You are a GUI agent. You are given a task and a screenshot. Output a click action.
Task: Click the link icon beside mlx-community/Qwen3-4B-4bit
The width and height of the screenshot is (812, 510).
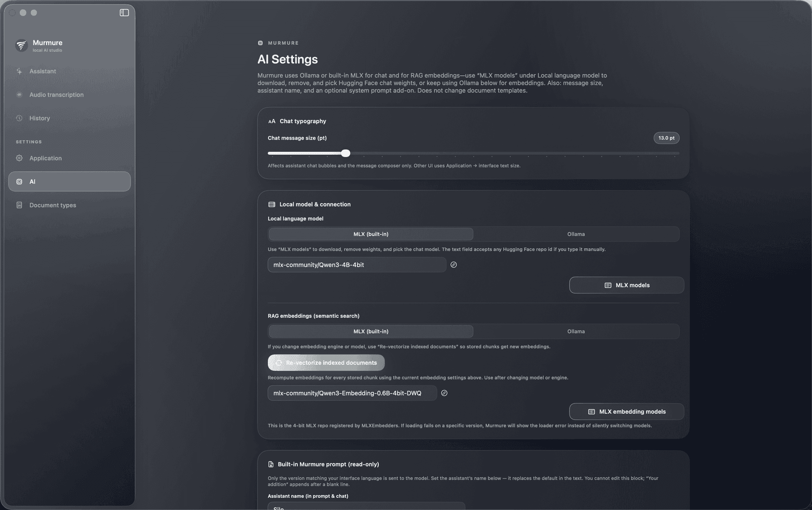[453, 265]
